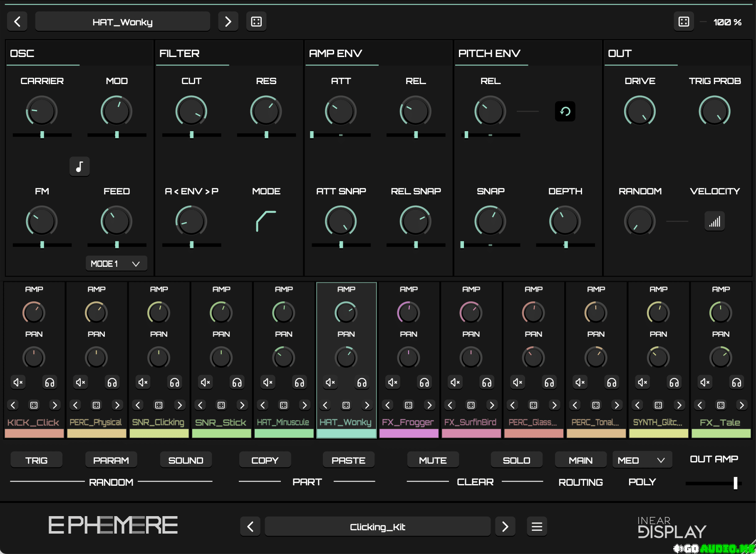Click the dice icon beside 100 %
The height and width of the screenshot is (554, 756).
click(x=684, y=22)
